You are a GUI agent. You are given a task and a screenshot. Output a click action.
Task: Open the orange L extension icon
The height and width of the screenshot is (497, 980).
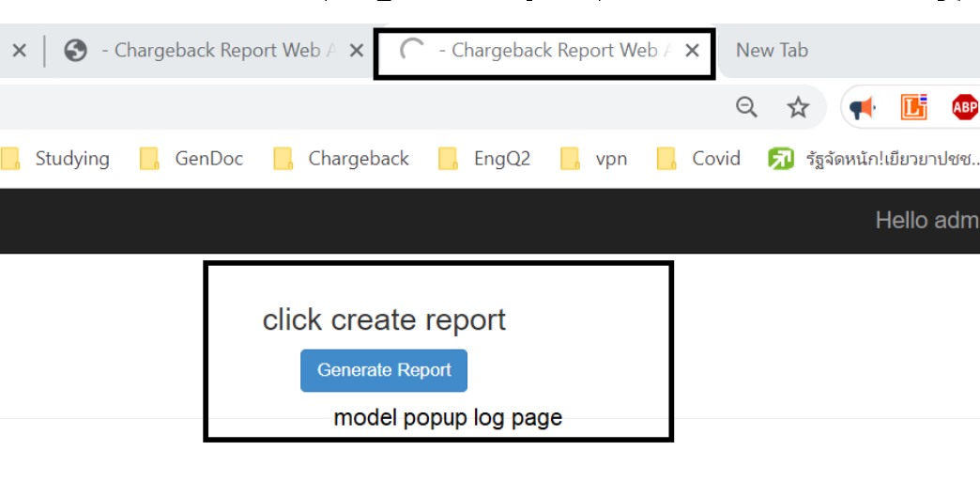914,107
